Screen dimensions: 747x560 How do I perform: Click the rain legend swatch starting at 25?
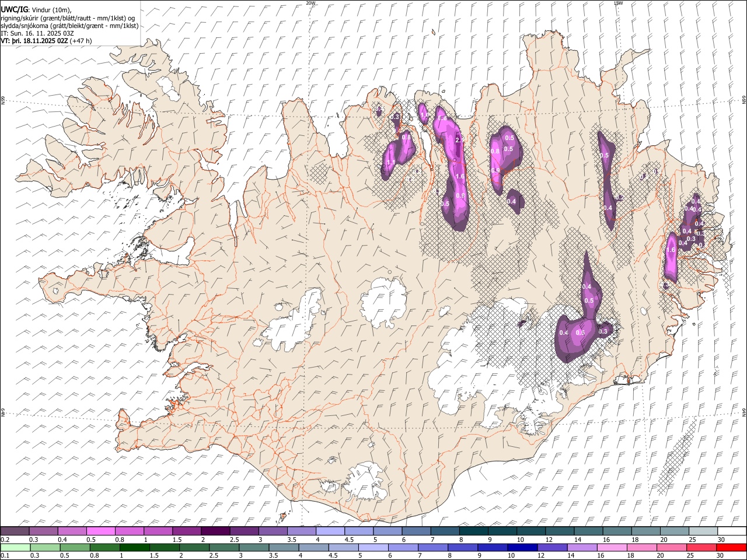click(x=700, y=547)
